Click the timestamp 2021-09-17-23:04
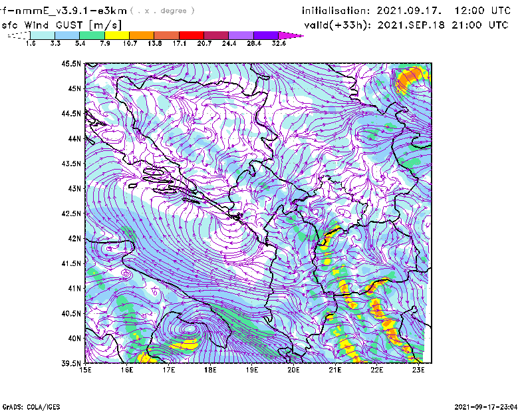The image size is (532, 411). click(486, 407)
